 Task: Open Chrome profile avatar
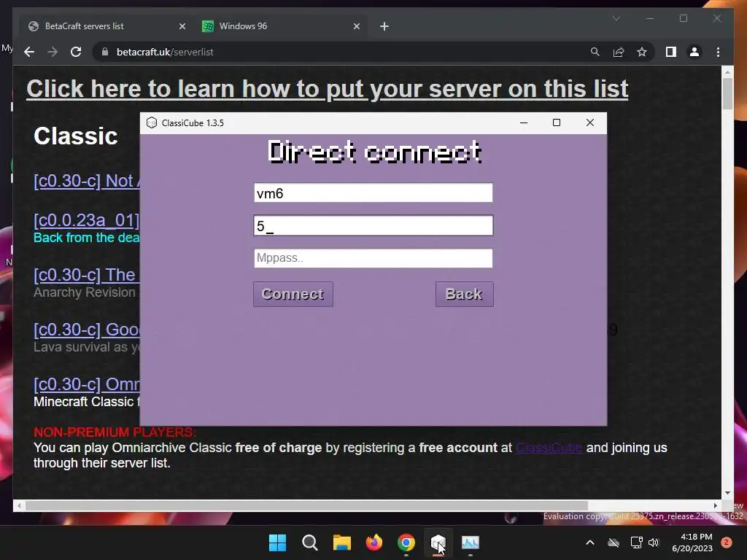(x=694, y=52)
